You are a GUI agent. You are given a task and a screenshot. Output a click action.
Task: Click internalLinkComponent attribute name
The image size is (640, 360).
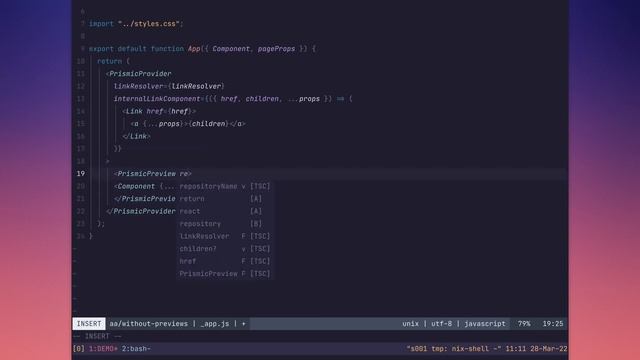tap(157, 99)
